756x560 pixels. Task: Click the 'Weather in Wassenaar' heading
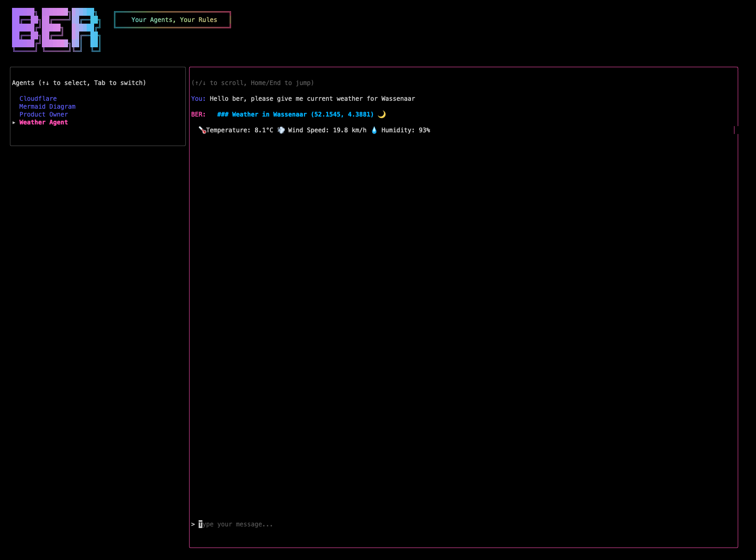tap(295, 114)
